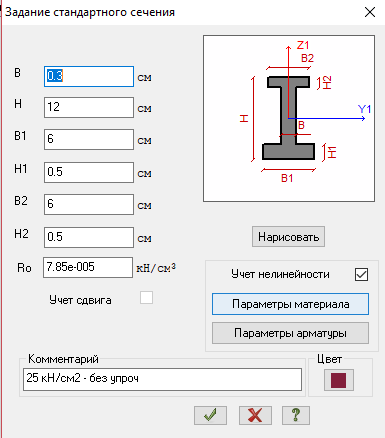
Task: Click the H1 input field
Action: 89,172
